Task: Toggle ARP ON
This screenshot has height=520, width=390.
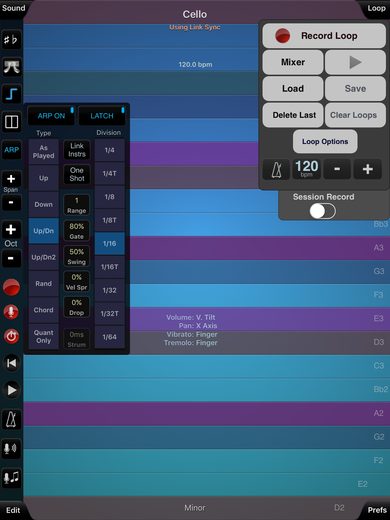Action: pos(51,116)
